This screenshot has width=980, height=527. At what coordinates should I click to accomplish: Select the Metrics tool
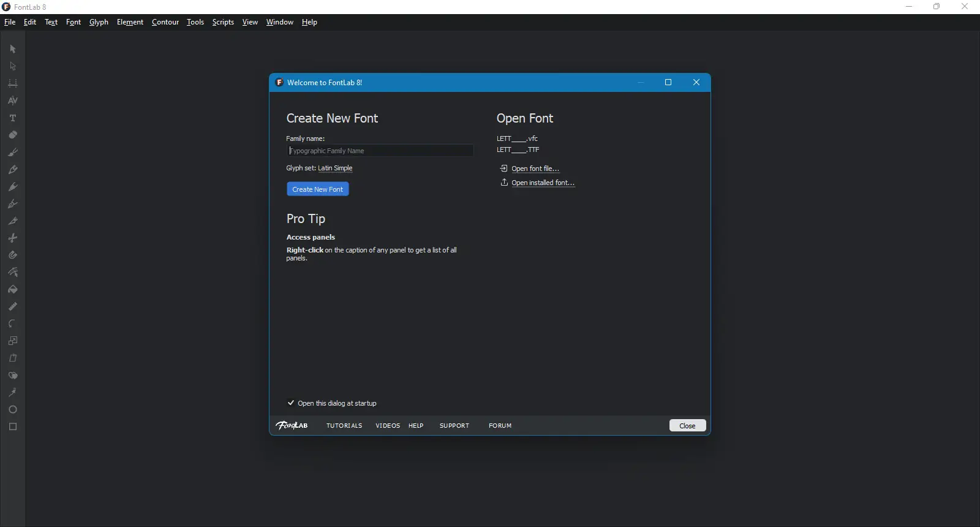coord(13,83)
